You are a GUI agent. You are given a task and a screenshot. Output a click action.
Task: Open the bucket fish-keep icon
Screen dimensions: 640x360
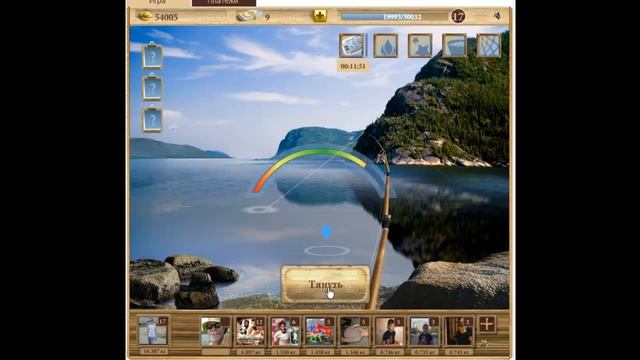454,45
